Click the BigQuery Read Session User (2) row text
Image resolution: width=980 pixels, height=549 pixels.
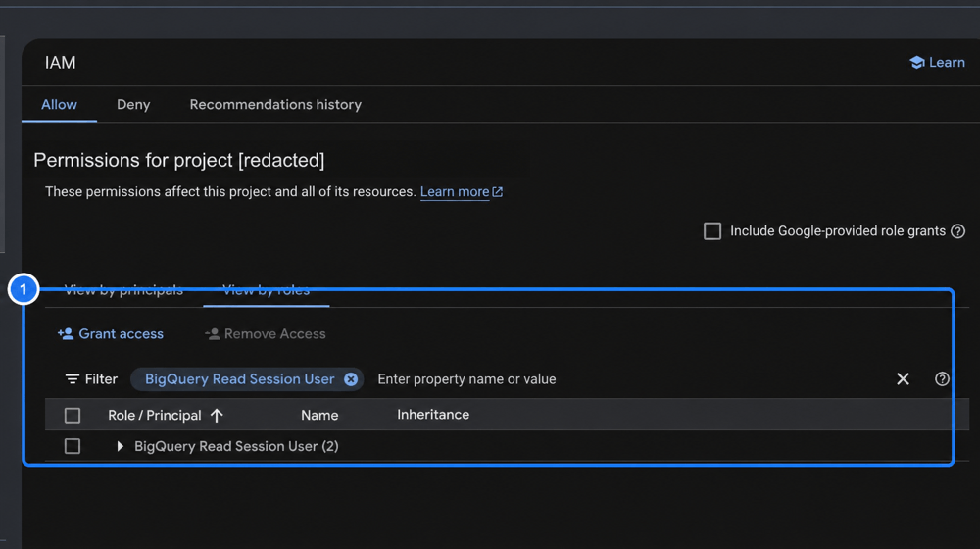point(236,446)
